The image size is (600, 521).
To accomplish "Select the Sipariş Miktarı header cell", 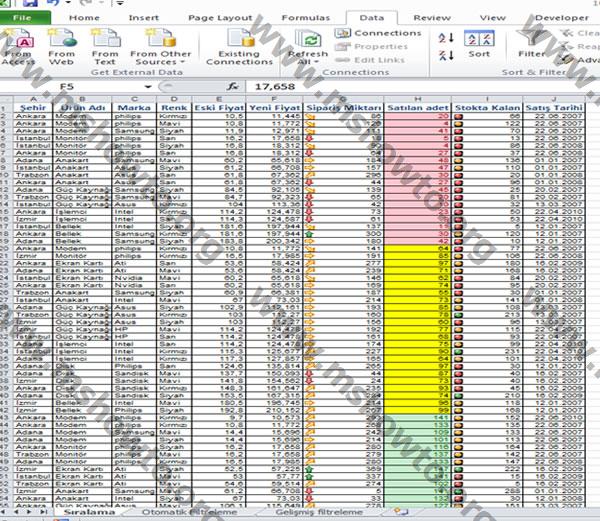I will click(x=343, y=108).
